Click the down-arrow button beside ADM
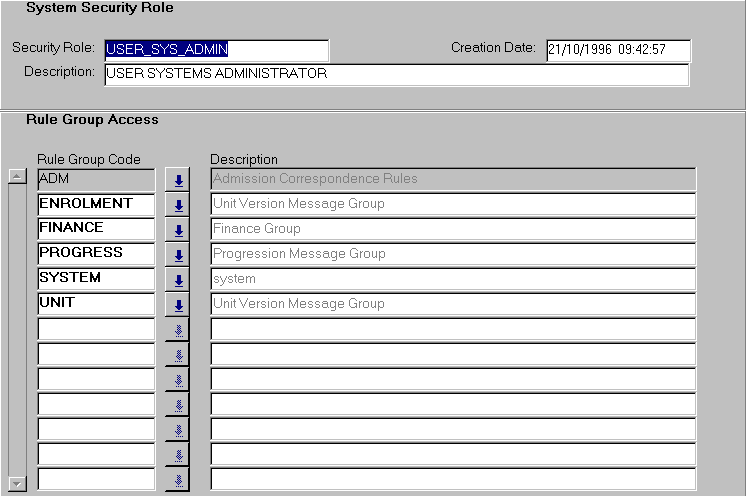This screenshot has width=747, height=496. [x=178, y=180]
